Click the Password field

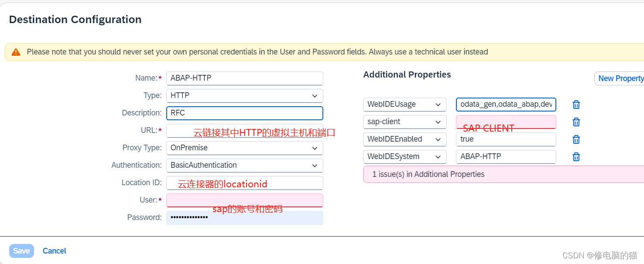[x=244, y=217]
